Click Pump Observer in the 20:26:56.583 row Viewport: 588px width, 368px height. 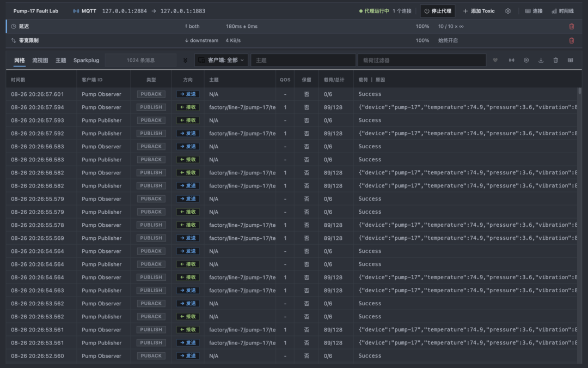click(x=101, y=147)
